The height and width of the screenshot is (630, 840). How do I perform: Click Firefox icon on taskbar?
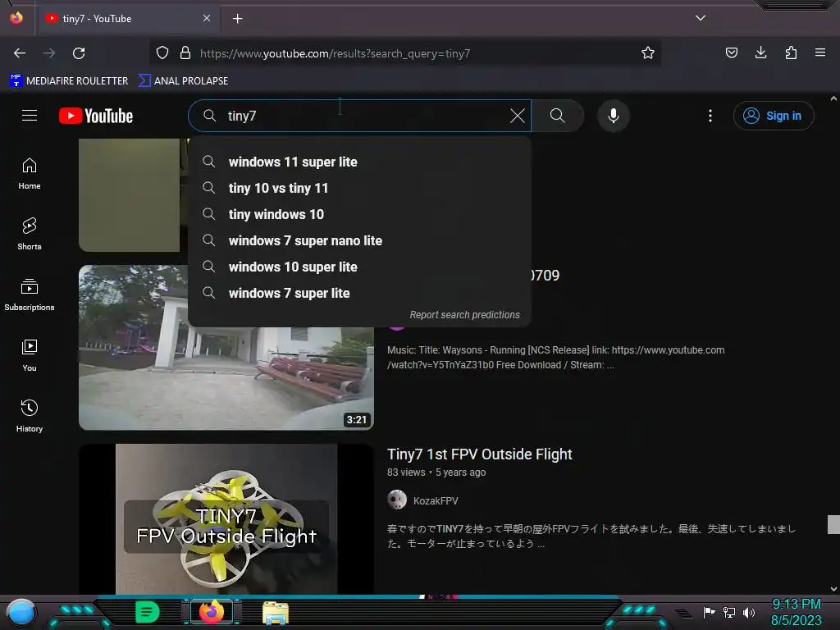pos(212,612)
